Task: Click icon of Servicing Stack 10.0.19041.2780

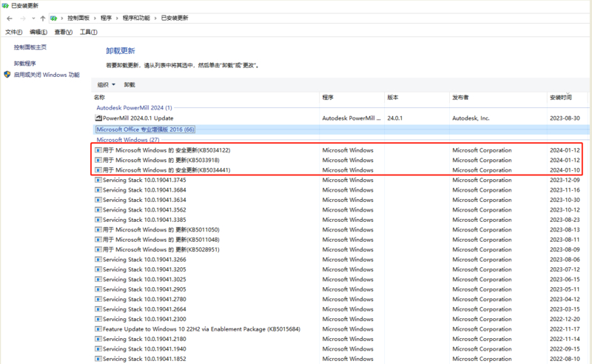Action: [98, 300]
